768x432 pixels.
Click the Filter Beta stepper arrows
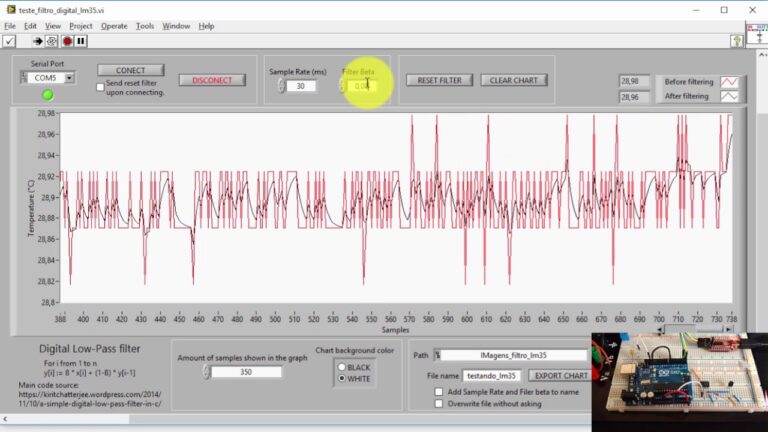point(341,86)
